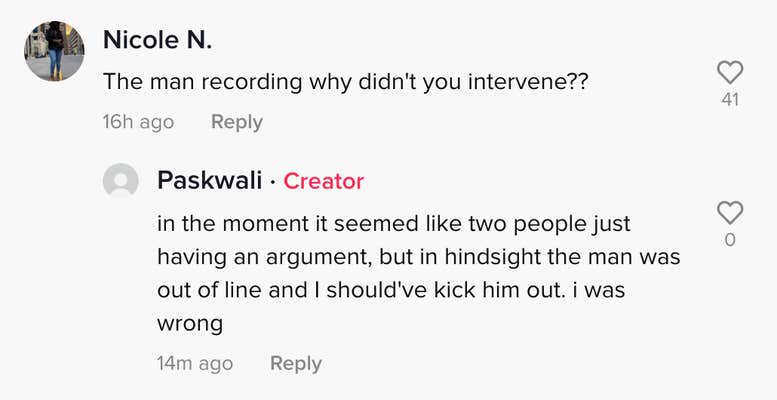The height and width of the screenshot is (400, 777).
Task: Select the reply line starting 'out of line'
Action: 391,290
